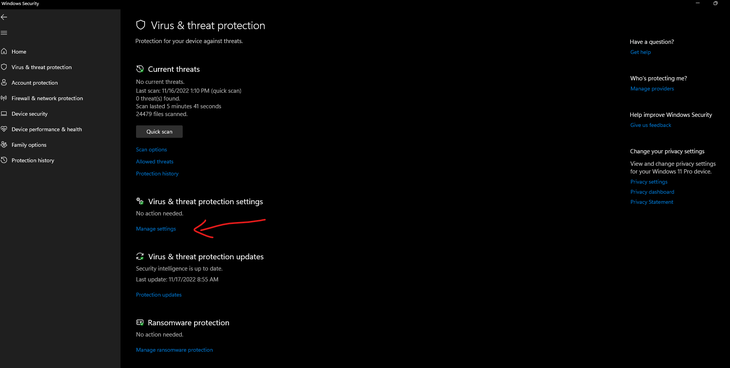The width and height of the screenshot is (730, 368).
Task: Start a Quick scan
Action: pyautogui.click(x=159, y=132)
